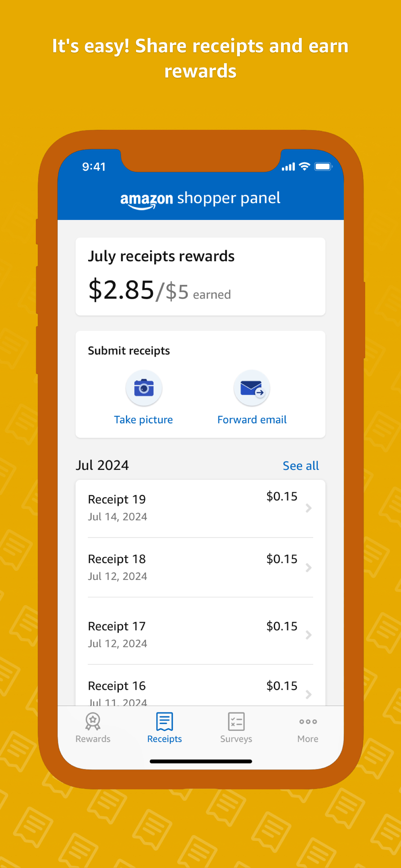The image size is (401, 868).
Task: Tap the Amazon shopper panel logo
Action: 200,199
